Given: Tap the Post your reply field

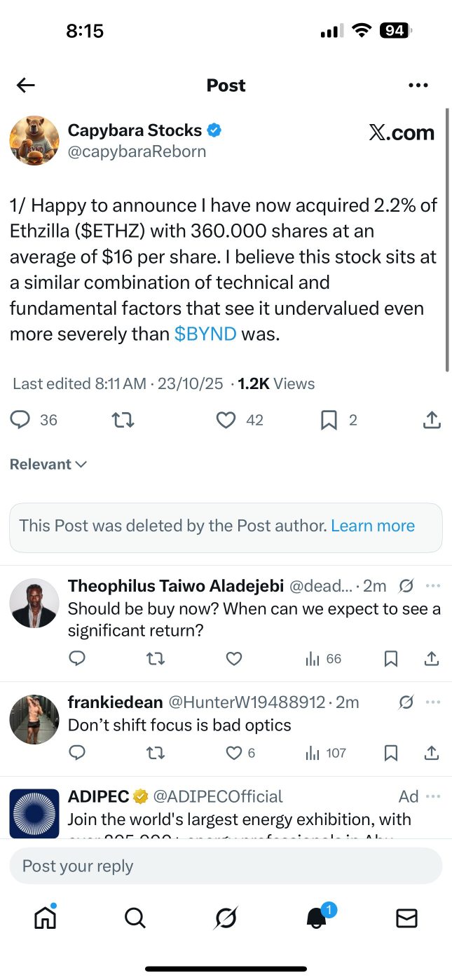Looking at the screenshot, I should [x=226, y=866].
